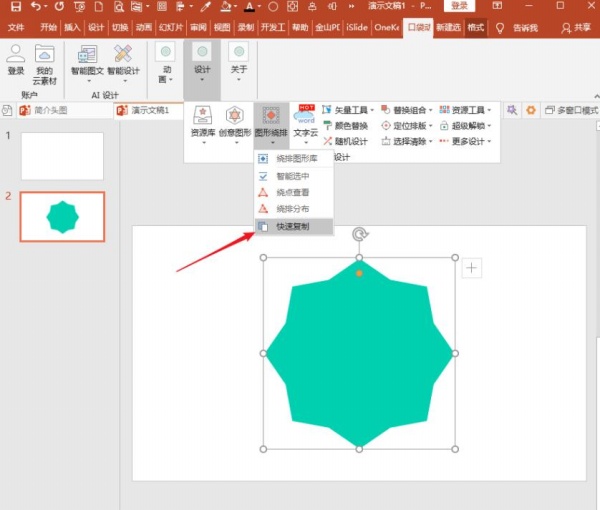Switch to the iSlide ribbon tab
This screenshot has width=600, height=510.
(x=355, y=28)
